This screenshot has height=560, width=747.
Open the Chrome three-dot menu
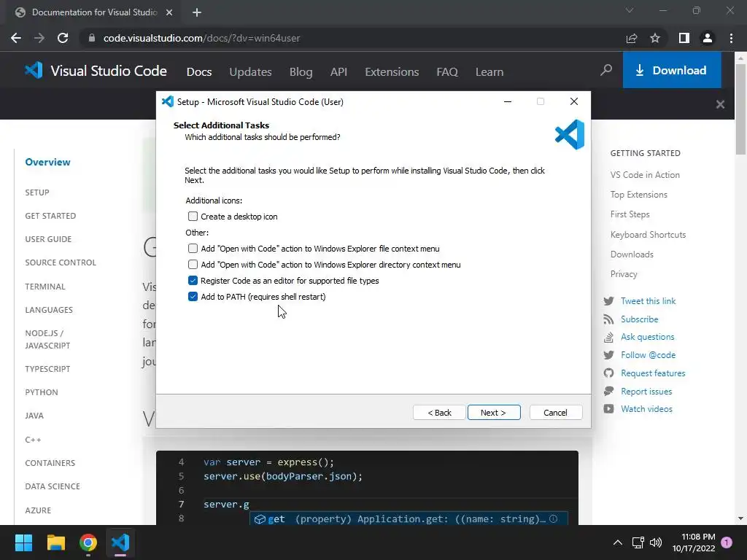tap(731, 38)
